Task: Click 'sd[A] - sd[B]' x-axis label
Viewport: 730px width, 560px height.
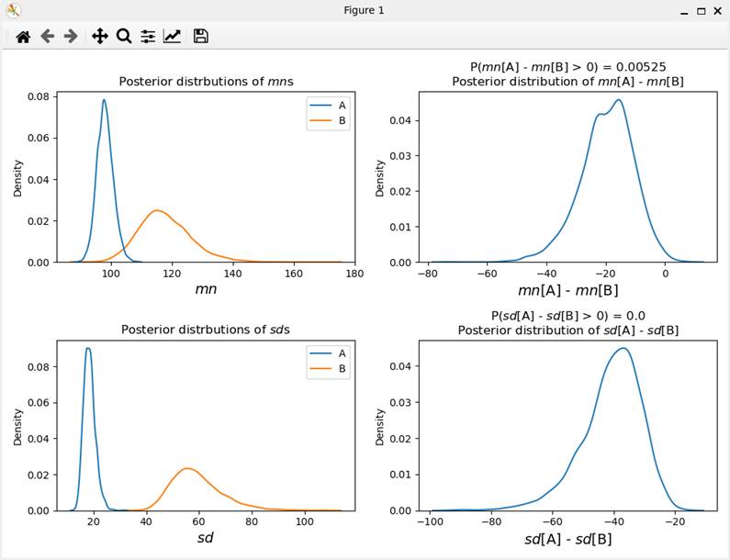Action: (x=567, y=539)
